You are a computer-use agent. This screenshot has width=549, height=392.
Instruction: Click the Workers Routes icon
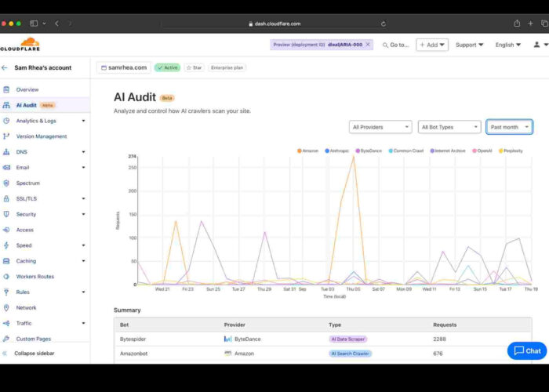(x=6, y=277)
